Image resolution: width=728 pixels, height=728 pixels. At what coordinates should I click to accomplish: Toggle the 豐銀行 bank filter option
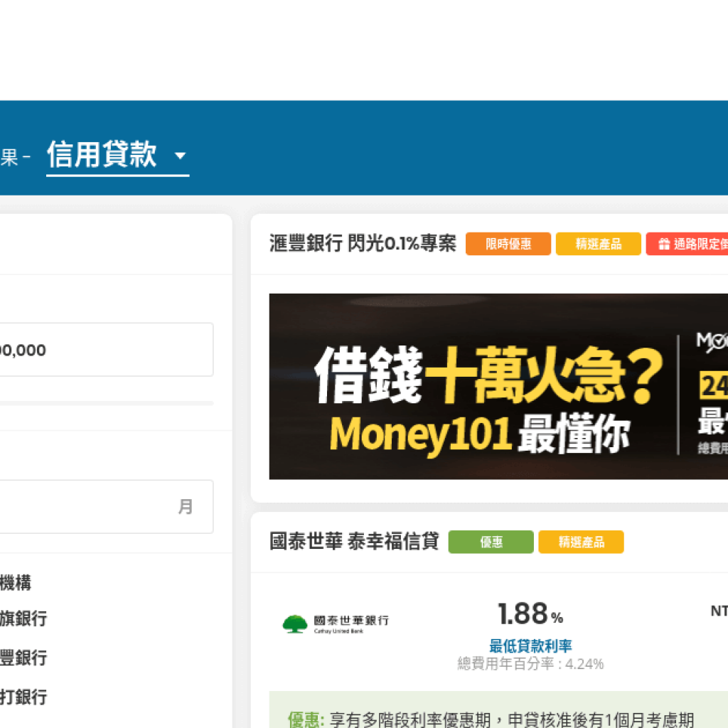pyautogui.click(x=23, y=658)
